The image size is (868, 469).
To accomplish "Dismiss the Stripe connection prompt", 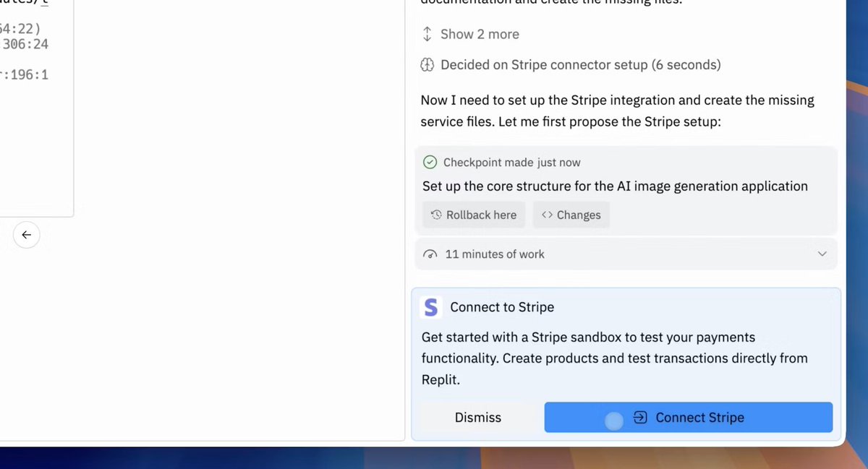I will pyautogui.click(x=478, y=418).
